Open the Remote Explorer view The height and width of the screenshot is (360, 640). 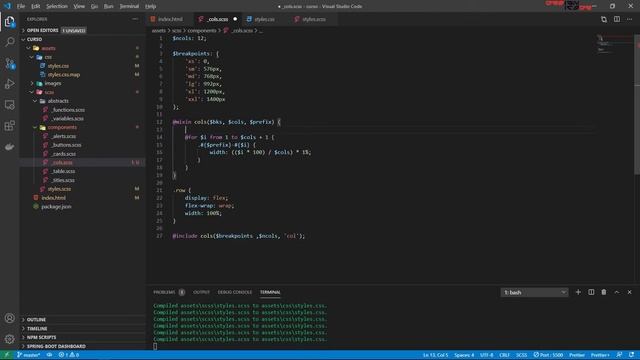[x=9, y=104]
